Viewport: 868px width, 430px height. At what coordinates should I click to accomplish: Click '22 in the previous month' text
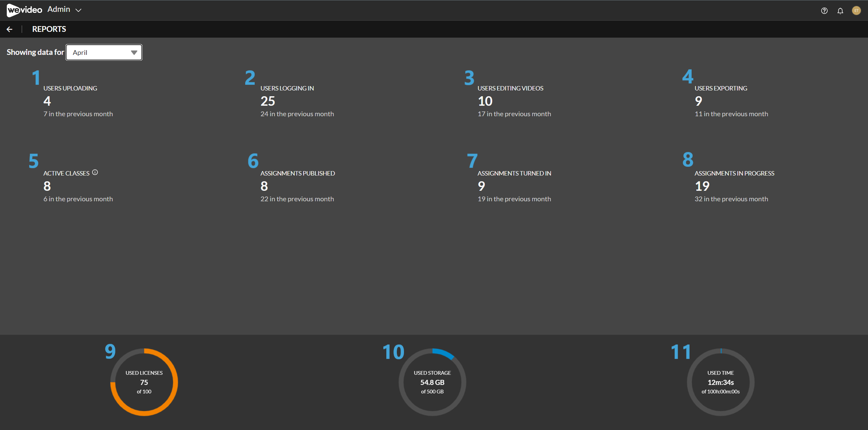click(x=297, y=199)
